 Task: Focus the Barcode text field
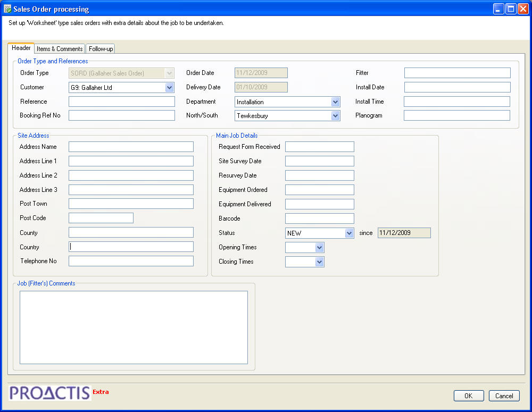click(x=319, y=218)
